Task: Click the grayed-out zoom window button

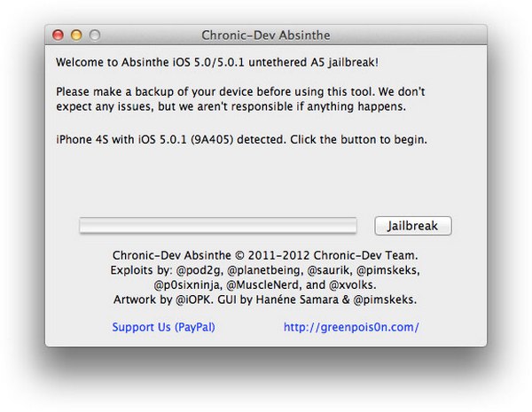Action: 95,35
